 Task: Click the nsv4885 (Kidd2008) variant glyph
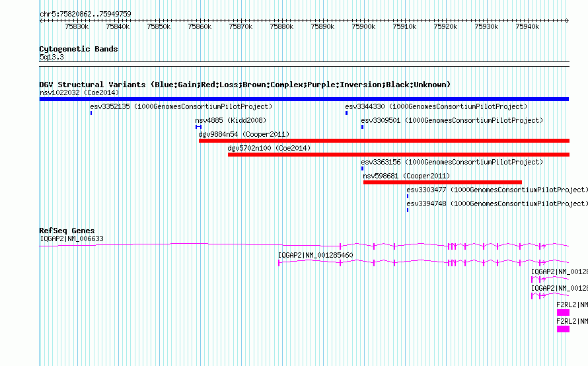tap(198, 127)
